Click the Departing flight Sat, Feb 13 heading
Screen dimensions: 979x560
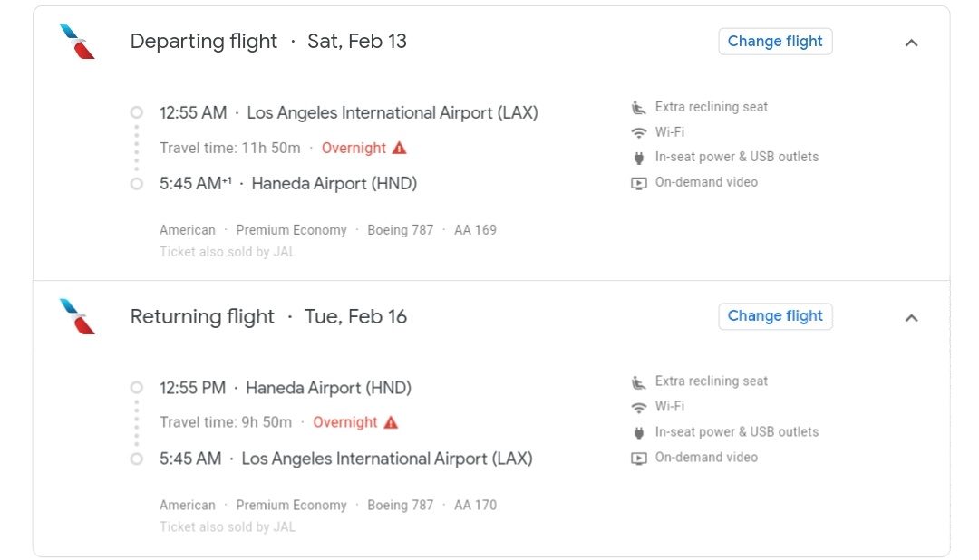268,41
